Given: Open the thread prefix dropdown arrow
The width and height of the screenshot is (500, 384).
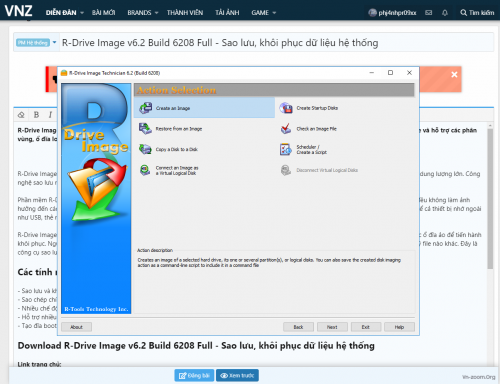Looking at the screenshot, I should pos(54,43).
